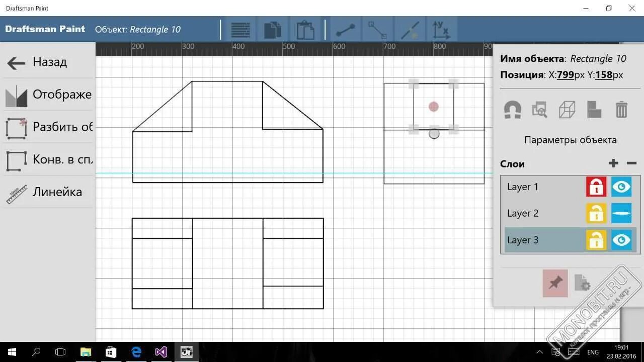Paste with the clipboard toolbar icon
Image resolution: width=644 pixels, height=362 pixels.
(x=305, y=30)
